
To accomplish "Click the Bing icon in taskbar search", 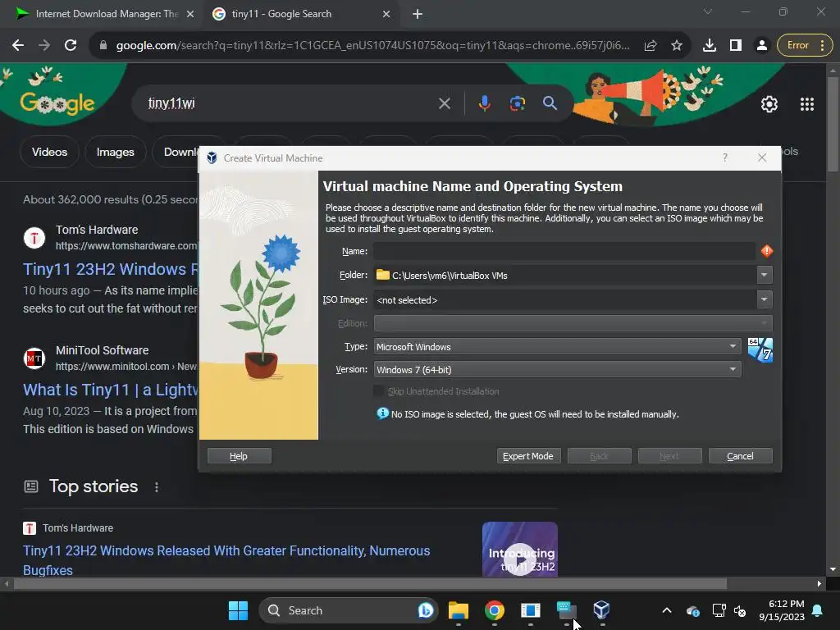I will pos(426,610).
